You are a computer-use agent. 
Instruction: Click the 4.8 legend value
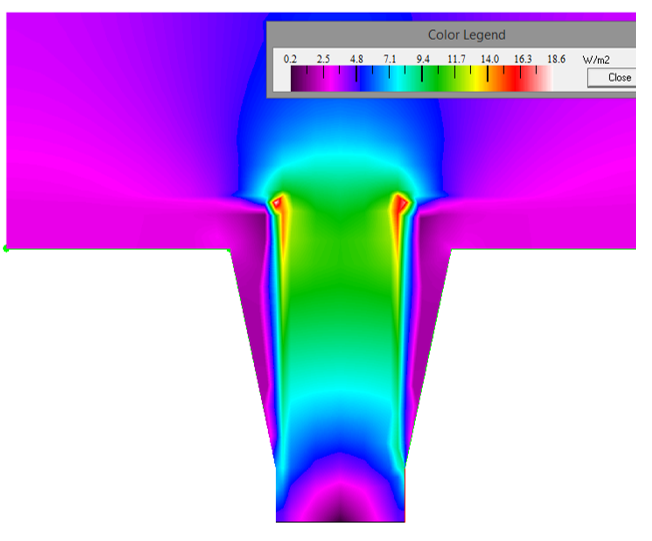pos(356,59)
